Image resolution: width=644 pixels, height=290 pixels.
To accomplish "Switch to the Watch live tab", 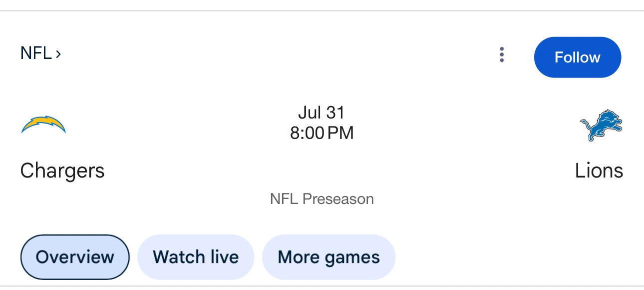I will tap(196, 257).
